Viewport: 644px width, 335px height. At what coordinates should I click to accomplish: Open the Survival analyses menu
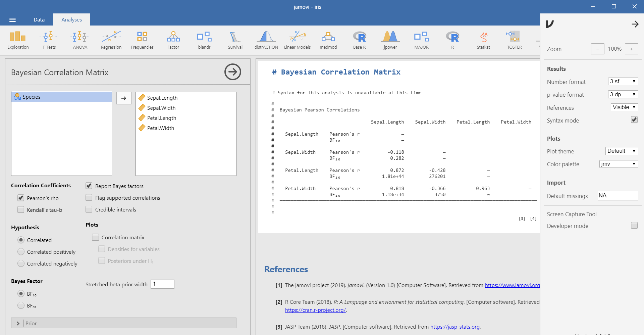click(x=235, y=40)
